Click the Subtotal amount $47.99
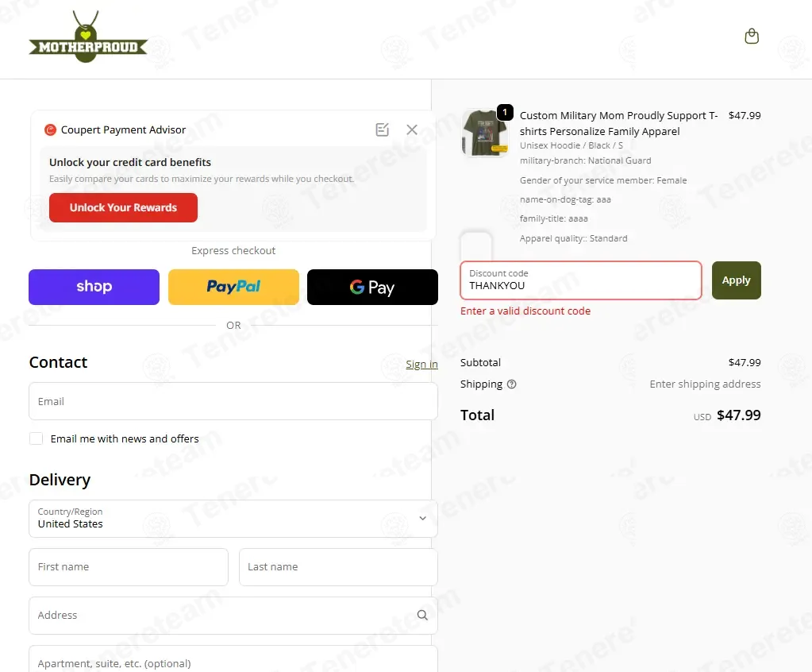Image resolution: width=812 pixels, height=672 pixels. (745, 363)
